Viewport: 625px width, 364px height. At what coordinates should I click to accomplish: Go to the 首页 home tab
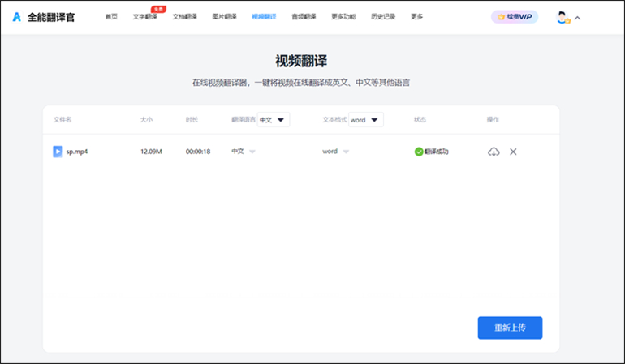point(111,17)
